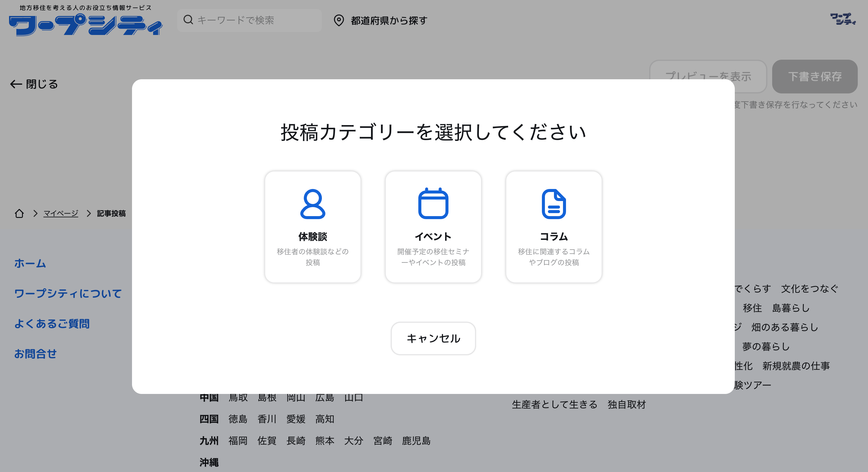Open the 都道府県から探す selector
Screen dimensions: 868x472
tap(389, 20)
